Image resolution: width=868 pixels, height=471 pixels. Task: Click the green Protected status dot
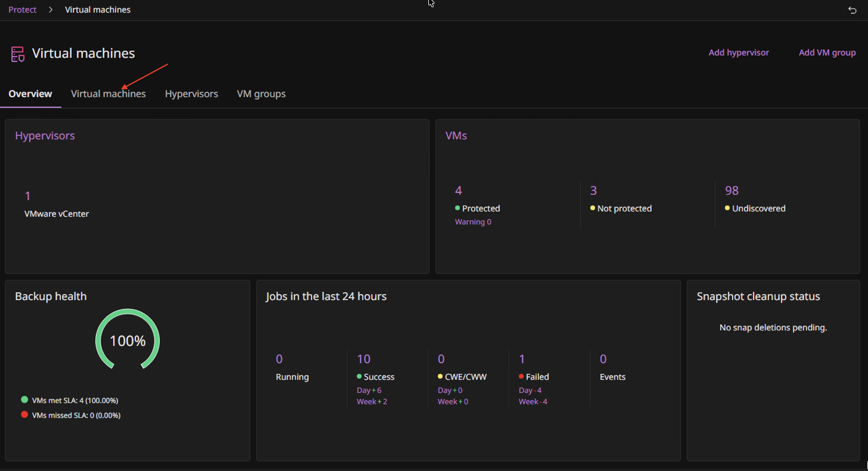point(457,208)
